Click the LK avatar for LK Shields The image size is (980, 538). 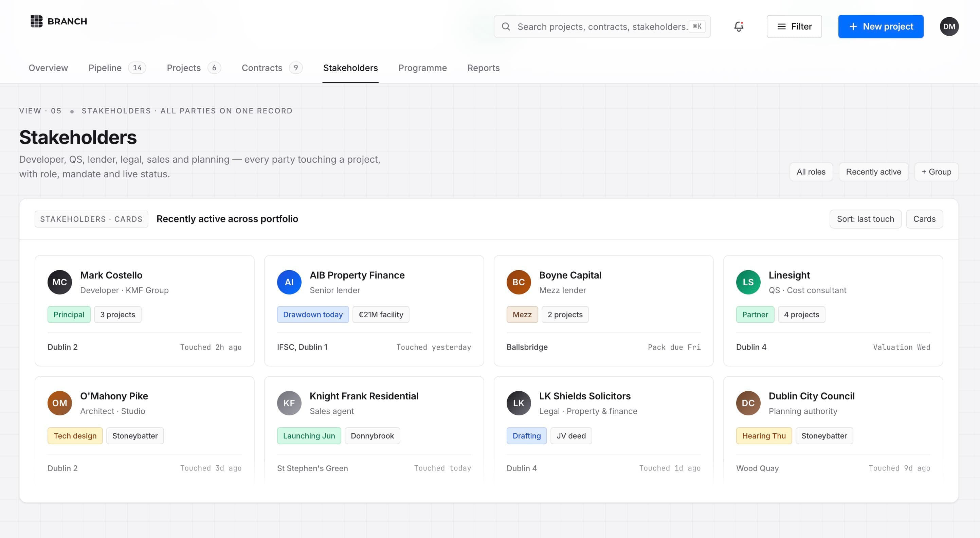519,403
